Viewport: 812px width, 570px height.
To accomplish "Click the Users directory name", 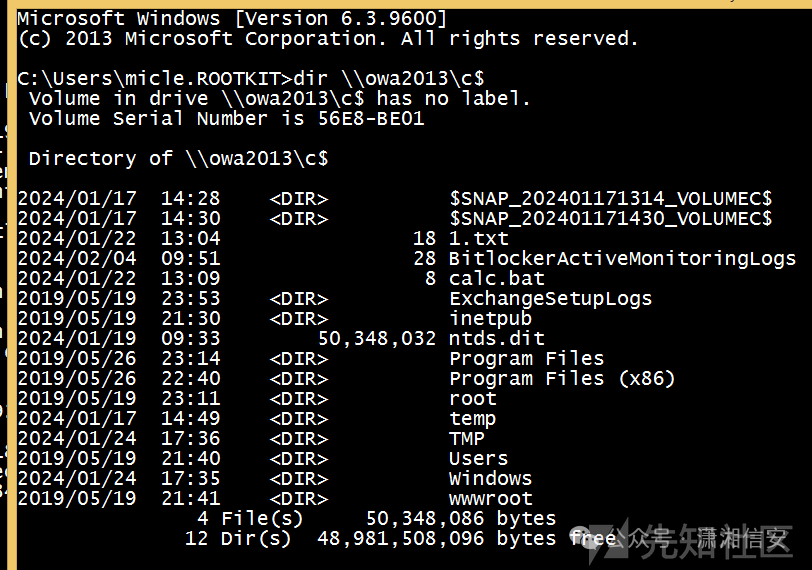I will pos(478,459).
